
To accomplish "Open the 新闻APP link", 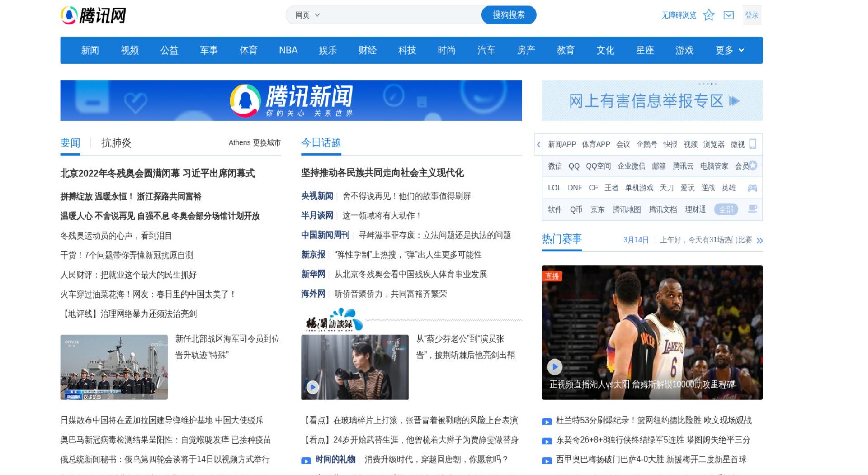I will (562, 144).
